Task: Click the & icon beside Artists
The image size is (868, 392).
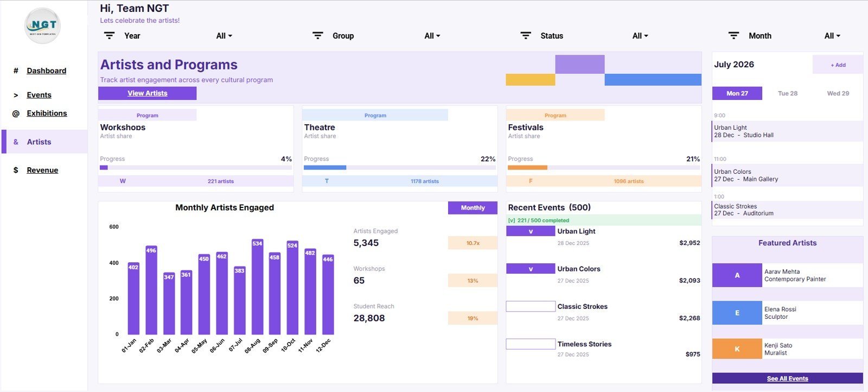Action: 16,142
